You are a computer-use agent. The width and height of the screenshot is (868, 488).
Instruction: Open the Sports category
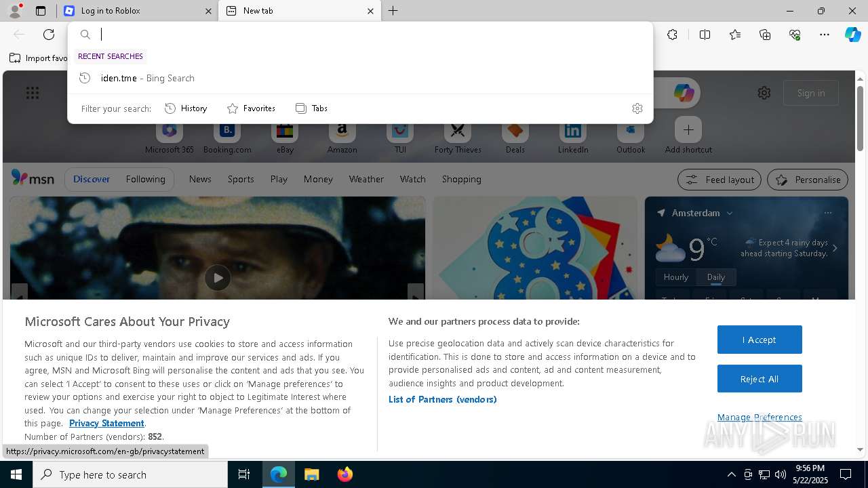coord(241,179)
